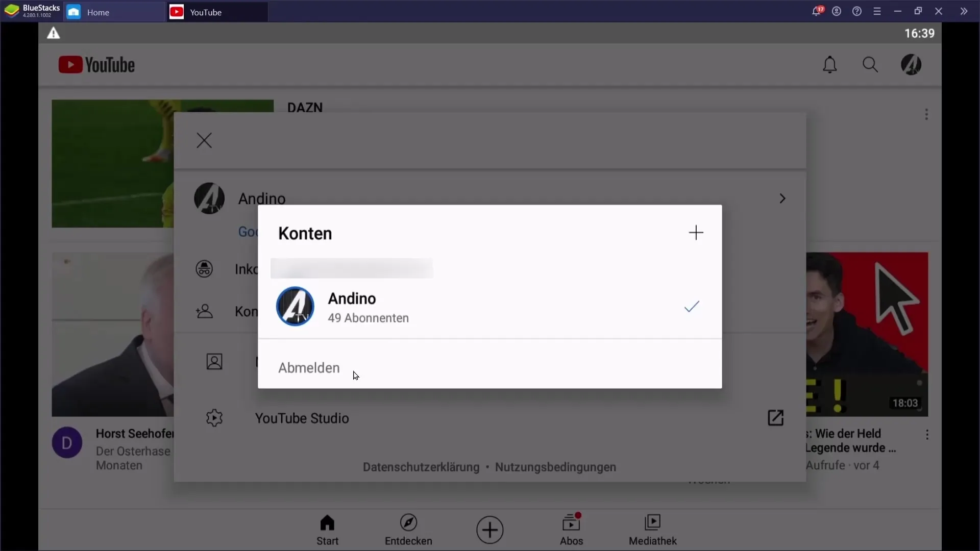Click the warning triangle in status bar
Screen dimensions: 980x551
point(54,34)
